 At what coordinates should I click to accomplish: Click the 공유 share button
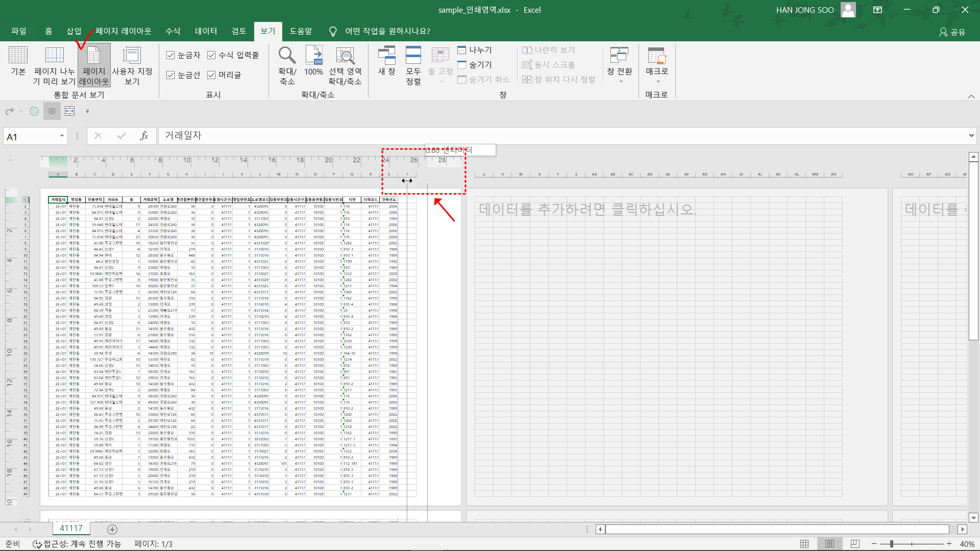952,32
